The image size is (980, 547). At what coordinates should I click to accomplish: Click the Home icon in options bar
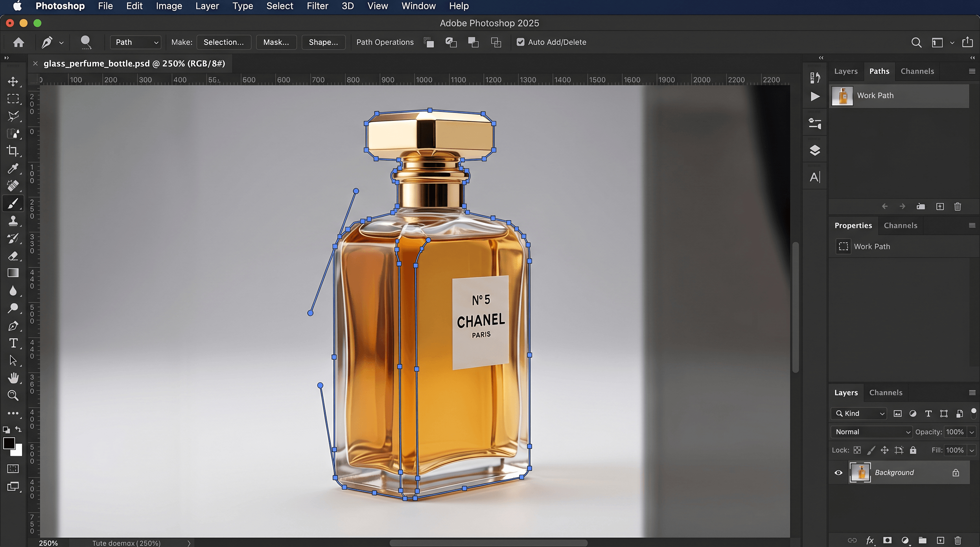point(18,42)
